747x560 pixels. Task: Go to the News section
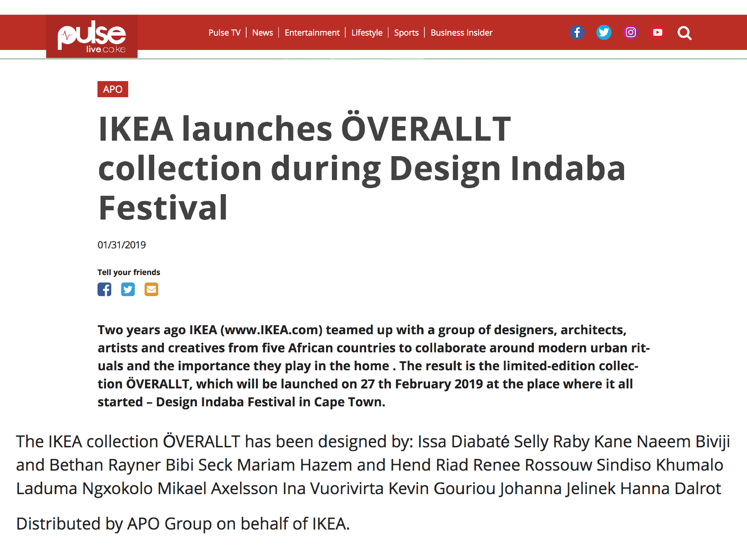(262, 33)
